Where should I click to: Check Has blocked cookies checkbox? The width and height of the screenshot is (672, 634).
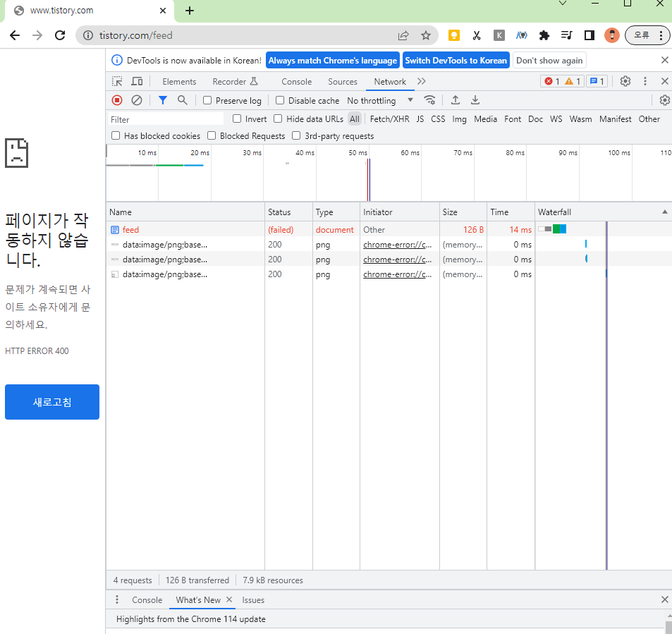point(116,136)
